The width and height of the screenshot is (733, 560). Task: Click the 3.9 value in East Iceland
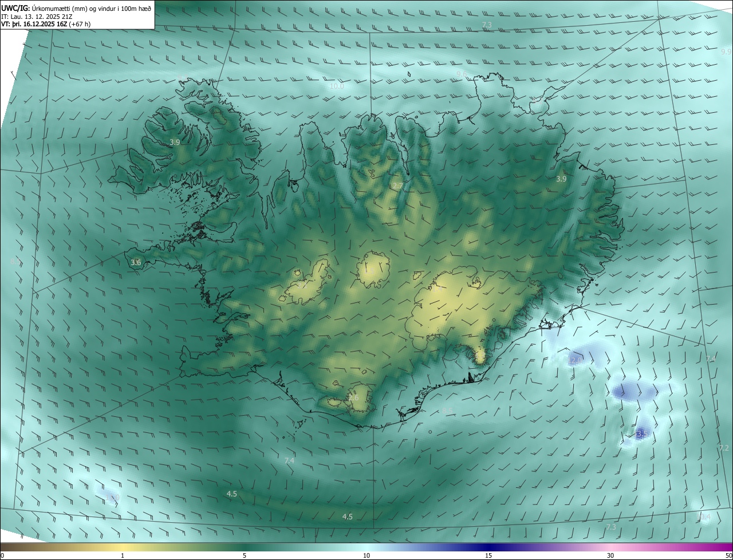[561, 179]
